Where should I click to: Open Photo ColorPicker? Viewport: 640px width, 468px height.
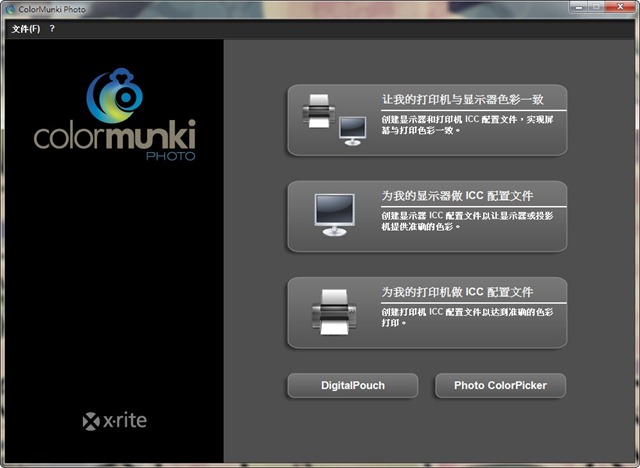click(x=500, y=385)
